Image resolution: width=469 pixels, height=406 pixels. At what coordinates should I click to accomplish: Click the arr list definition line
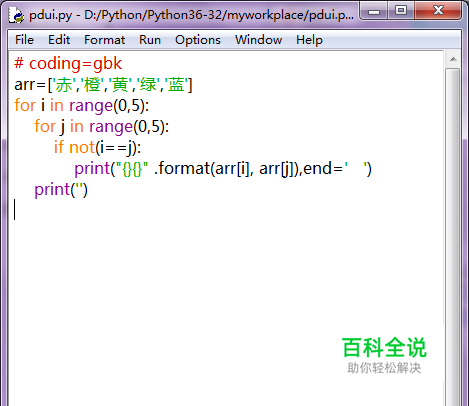(x=103, y=85)
